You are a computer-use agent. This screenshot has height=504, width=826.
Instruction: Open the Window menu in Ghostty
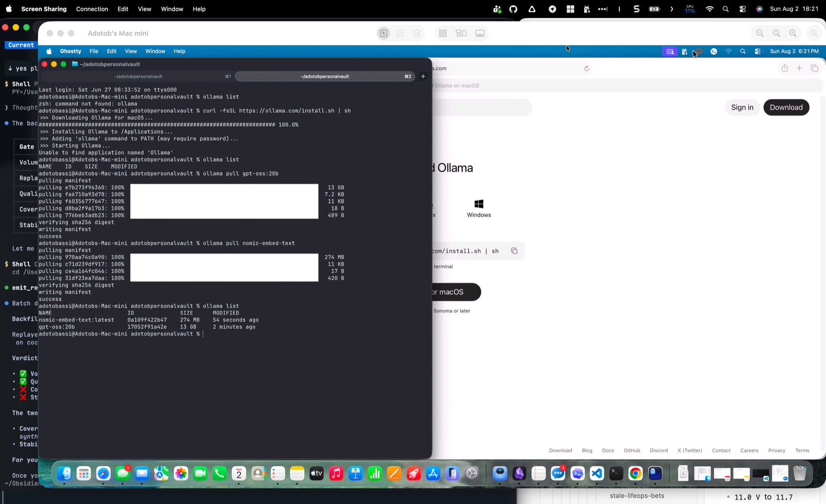tap(155, 51)
